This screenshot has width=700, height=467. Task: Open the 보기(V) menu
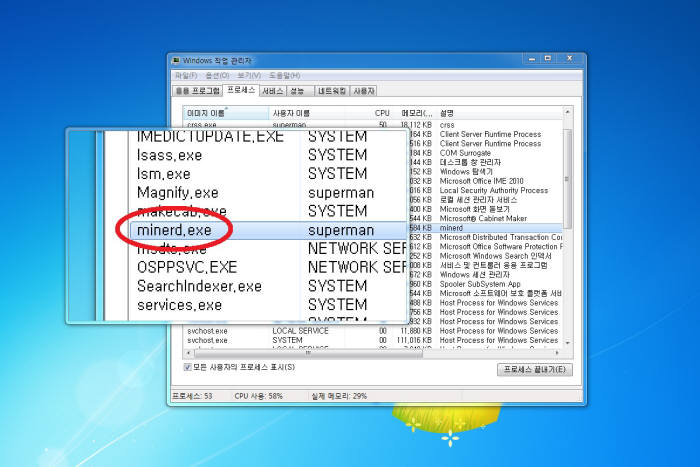[249, 75]
